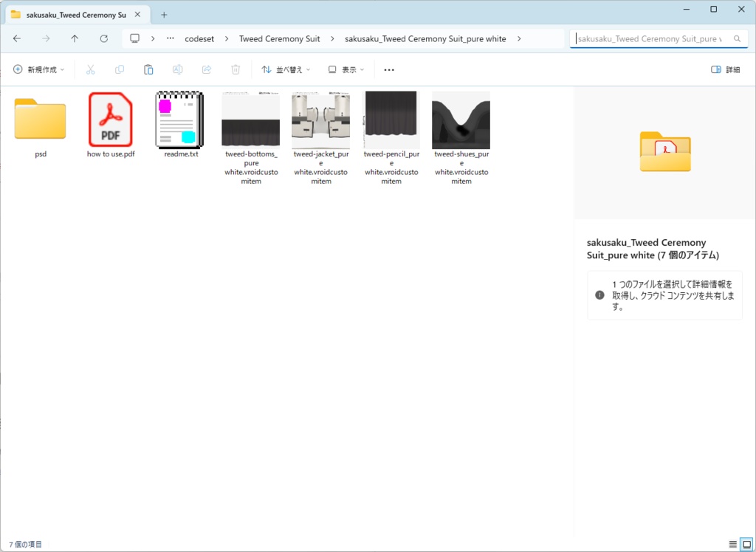Click the PC monitor icon in address bar

coord(135,38)
